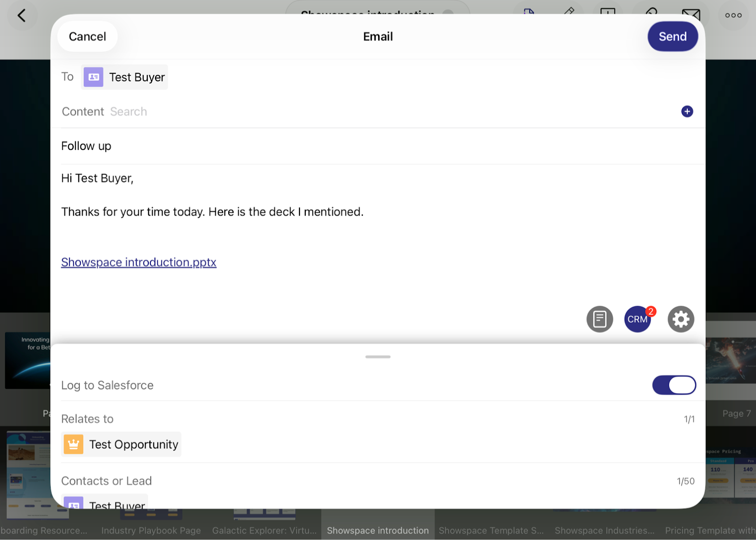Open the three-dot more options menu
This screenshot has width=756, height=540.
(732, 15)
